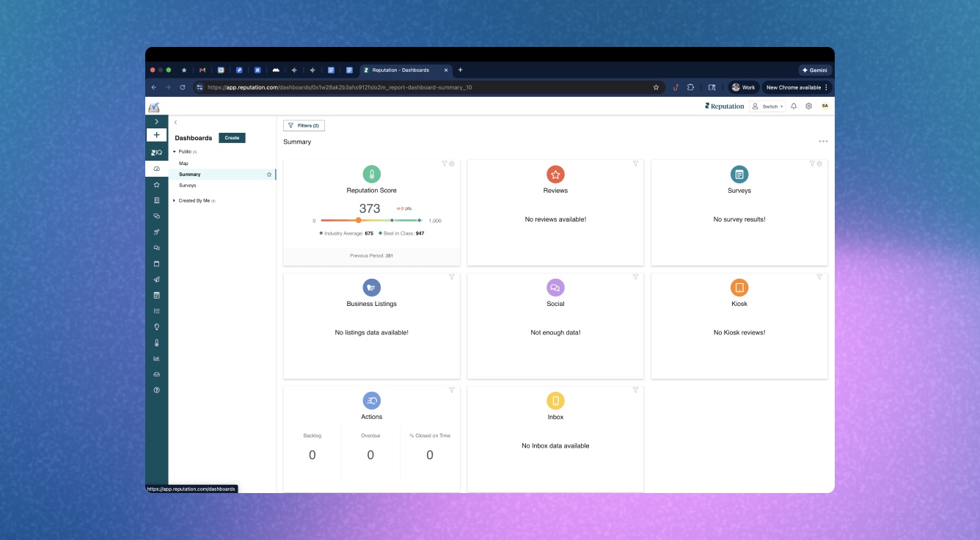Click the orange marker on reputation score slider

pyautogui.click(x=358, y=220)
